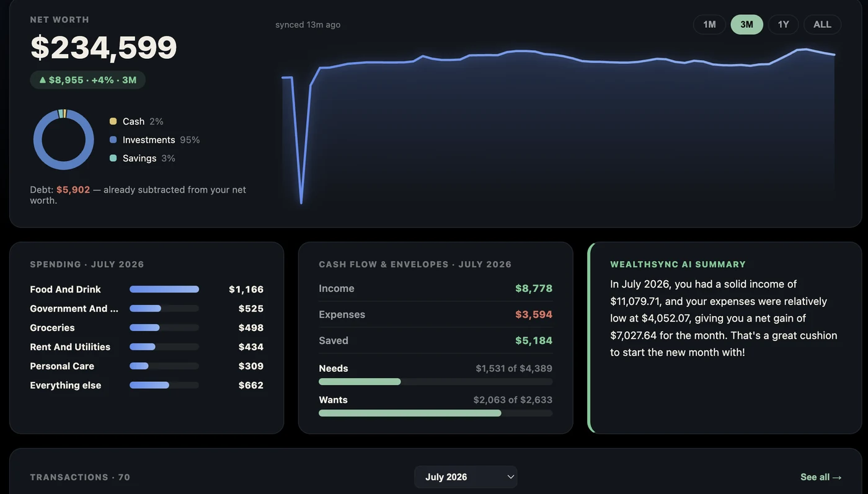This screenshot has width=868, height=494.
Task: Open the July 2026 month dropdown
Action: (466, 477)
